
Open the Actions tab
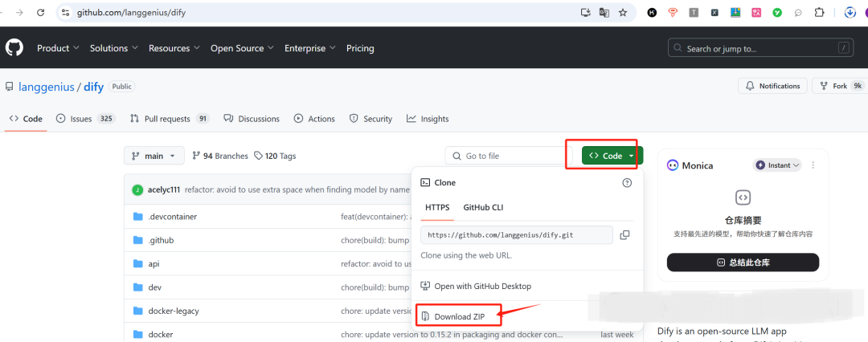click(x=314, y=119)
